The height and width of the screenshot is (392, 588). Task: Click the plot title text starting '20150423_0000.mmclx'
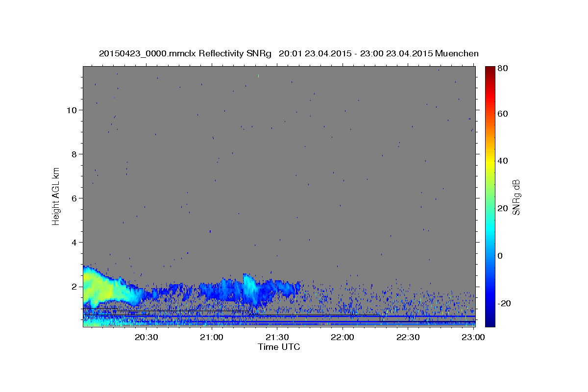[x=289, y=53]
